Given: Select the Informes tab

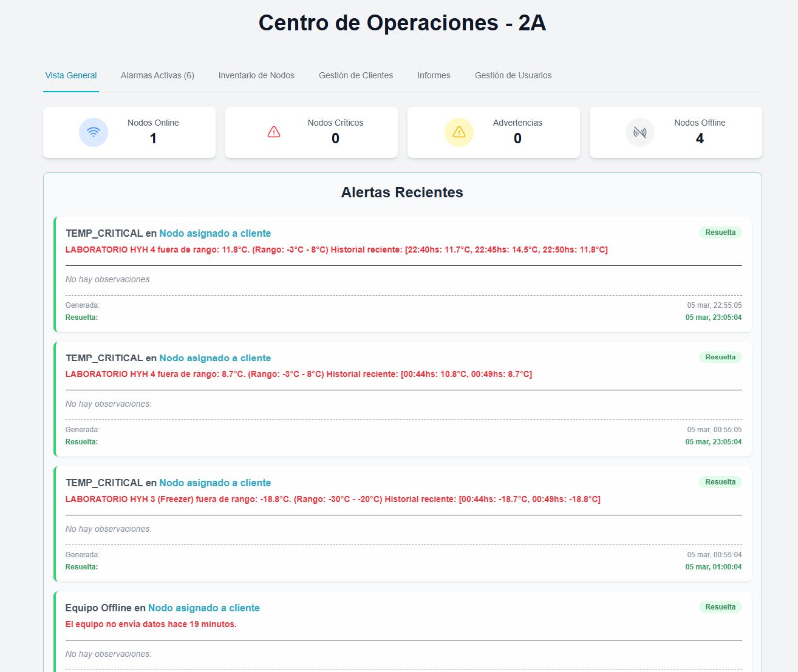Looking at the screenshot, I should [x=434, y=75].
